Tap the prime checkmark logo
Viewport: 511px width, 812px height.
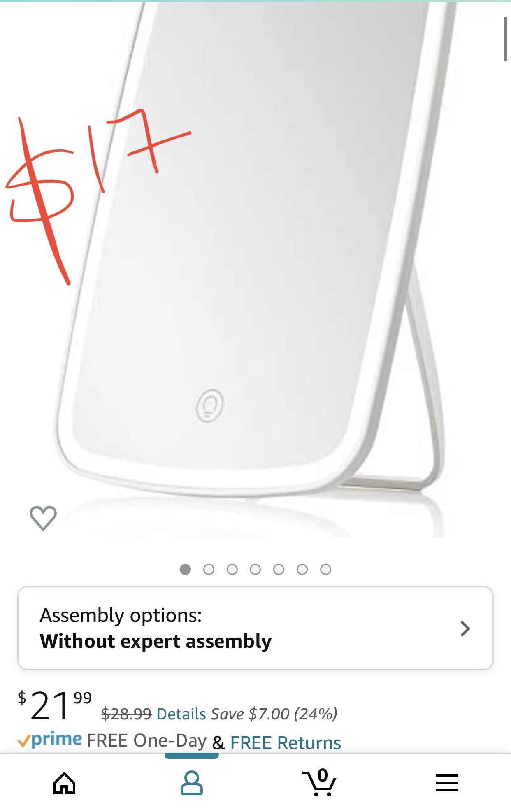pos(49,740)
